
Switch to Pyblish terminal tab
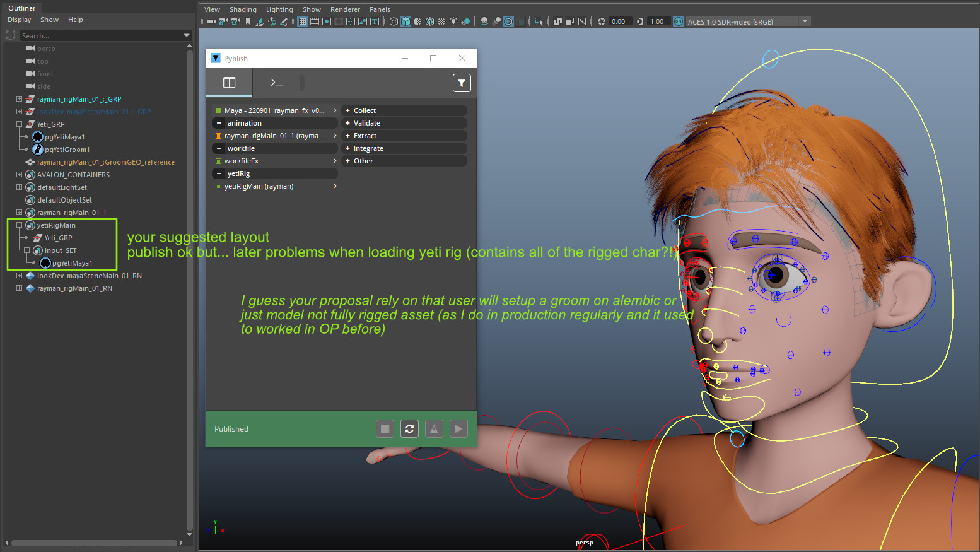(276, 83)
